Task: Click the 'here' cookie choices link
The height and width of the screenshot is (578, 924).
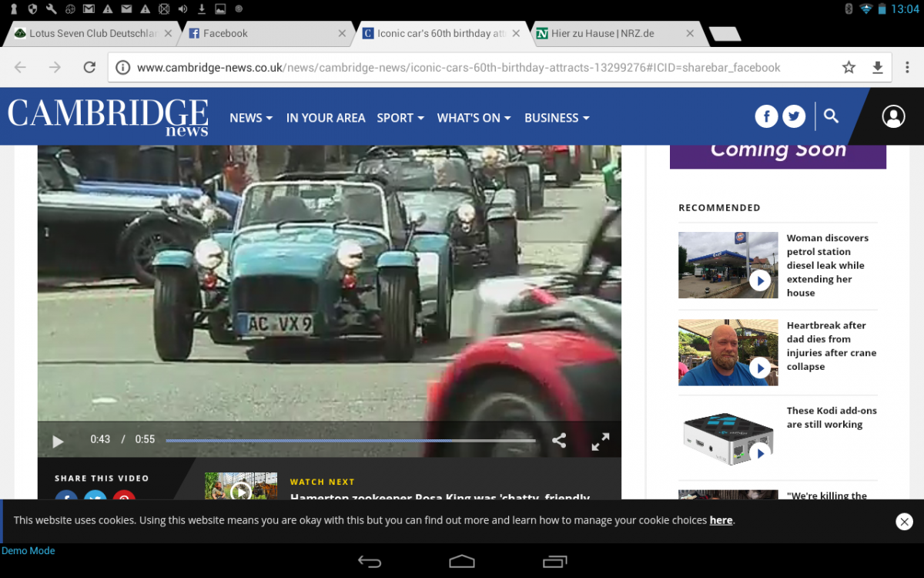Action: pyautogui.click(x=721, y=520)
